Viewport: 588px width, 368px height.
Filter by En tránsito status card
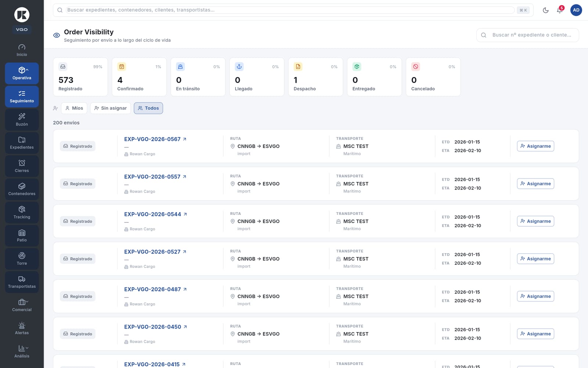click(x=198, y=77)
